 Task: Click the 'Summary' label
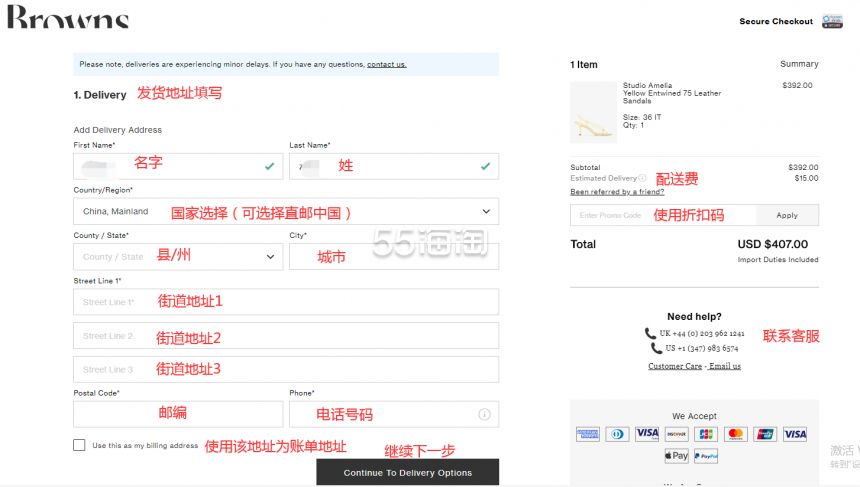[799, 64]
